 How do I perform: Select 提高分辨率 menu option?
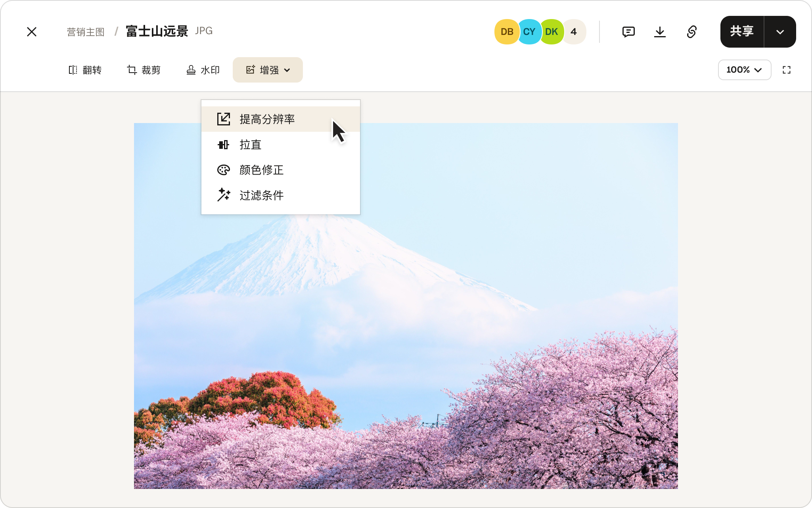281,119
